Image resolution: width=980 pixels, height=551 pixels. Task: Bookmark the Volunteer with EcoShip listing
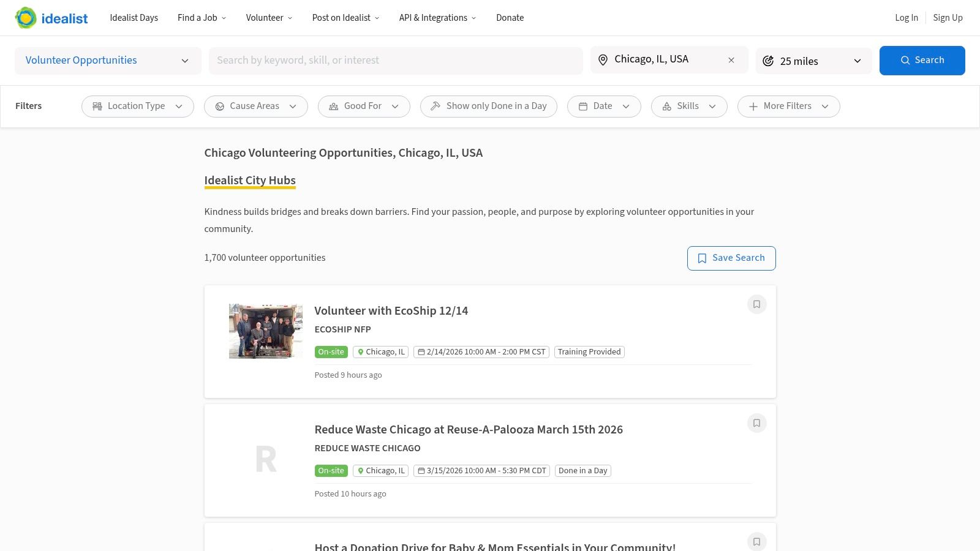(756, 304)
